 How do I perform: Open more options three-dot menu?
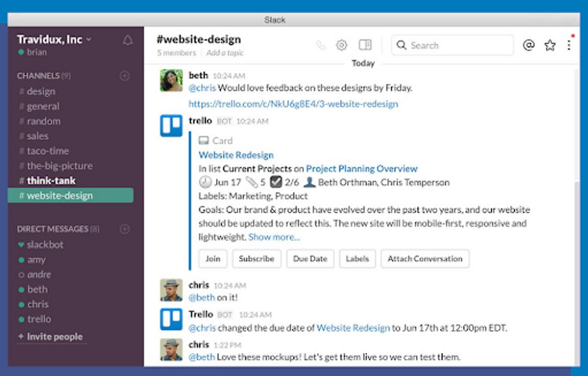[x=569, y=45]
